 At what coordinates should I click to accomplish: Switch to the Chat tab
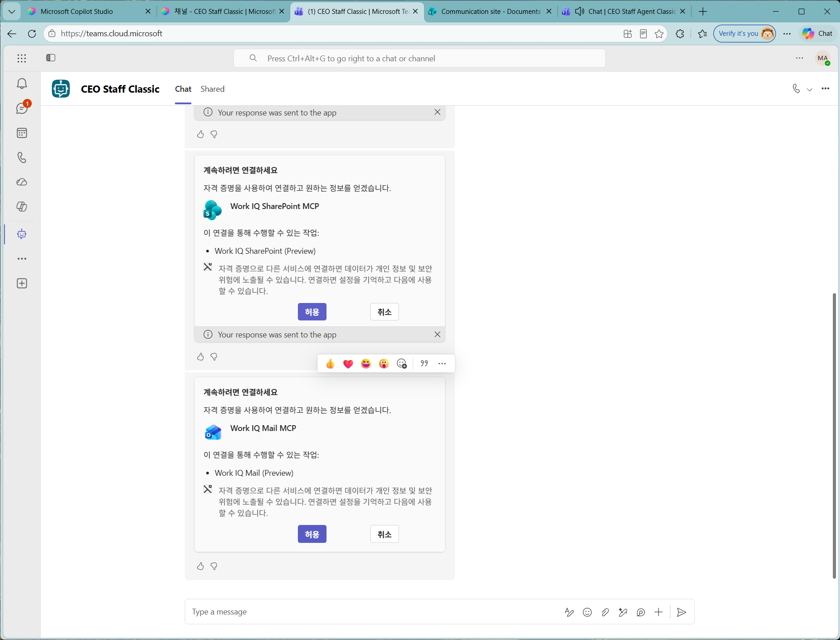click(x=183, y=89)
